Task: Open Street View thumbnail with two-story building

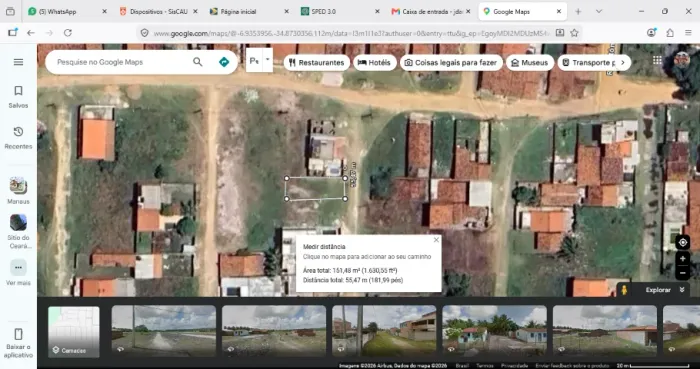Action: pos(384,331)
